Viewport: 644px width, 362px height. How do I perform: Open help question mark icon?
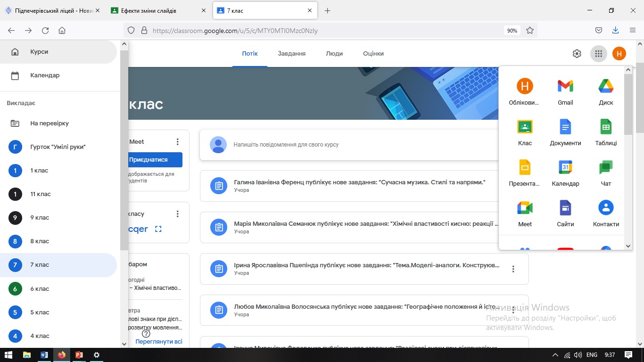(146, 334)
